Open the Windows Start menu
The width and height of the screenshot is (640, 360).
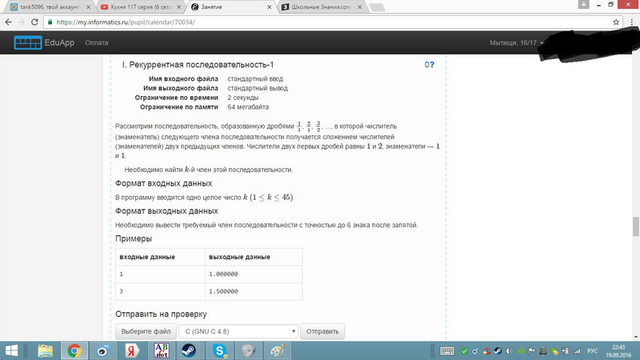(11, 351)
